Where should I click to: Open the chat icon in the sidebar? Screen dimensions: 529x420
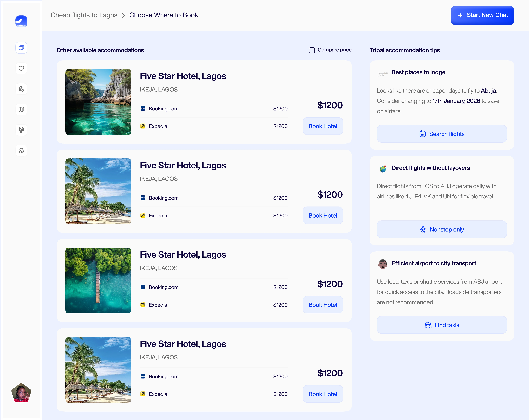pos(21,48)
